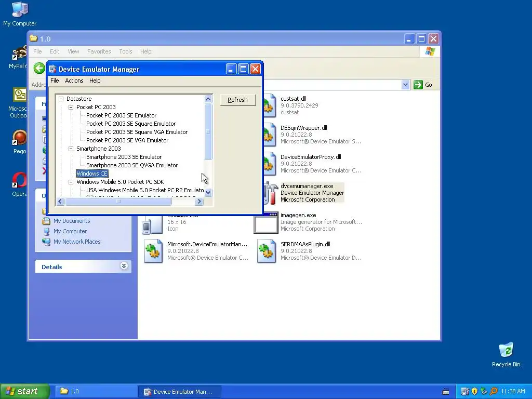Click tree scroll up arrow

(208, 99)
